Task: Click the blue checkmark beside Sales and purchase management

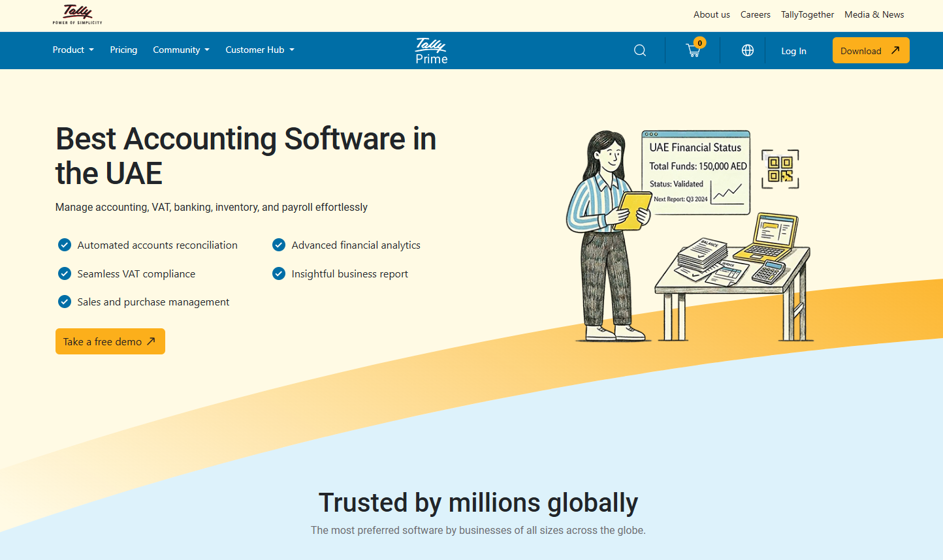Action: (x=65, y=302)
